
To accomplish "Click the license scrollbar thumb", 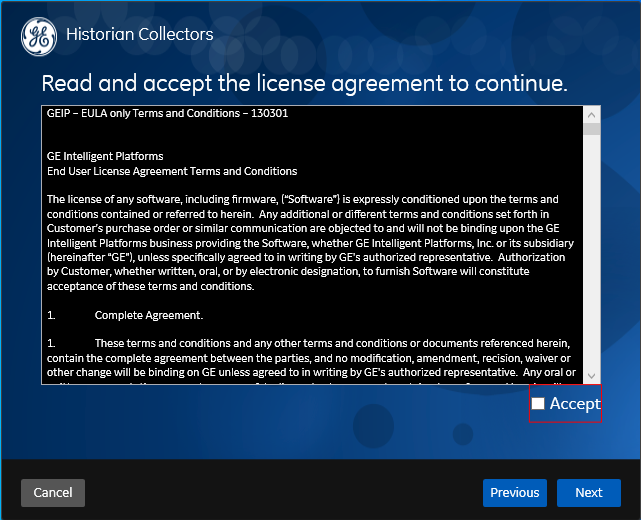I will (x=592, y=129).
